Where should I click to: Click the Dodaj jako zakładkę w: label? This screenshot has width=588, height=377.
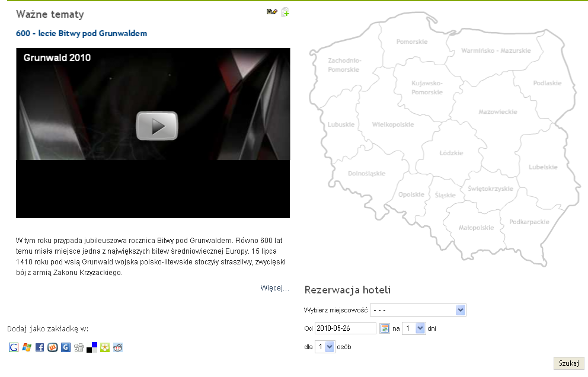47,329
